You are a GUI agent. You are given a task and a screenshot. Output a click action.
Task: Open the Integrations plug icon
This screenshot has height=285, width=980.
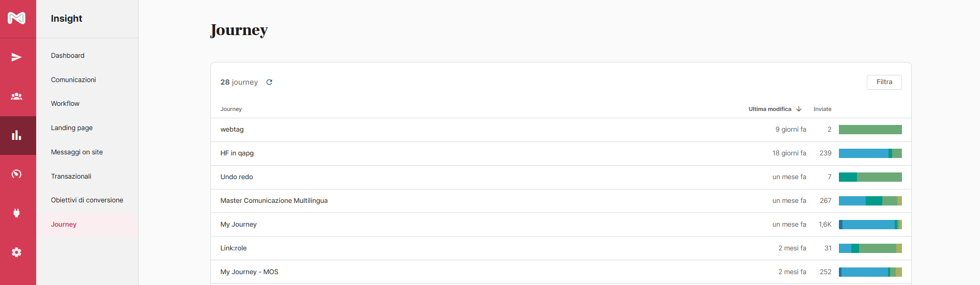click(x=17, y=213)
